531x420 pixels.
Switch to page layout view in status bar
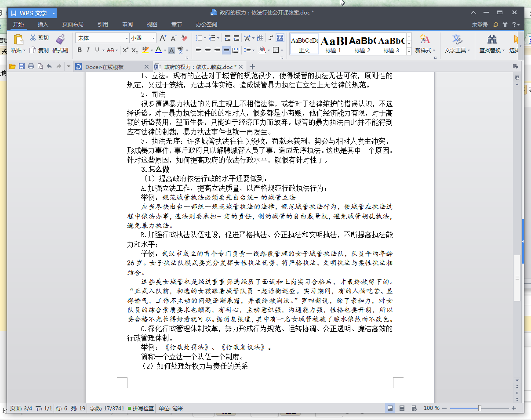(x=390, y=409)
